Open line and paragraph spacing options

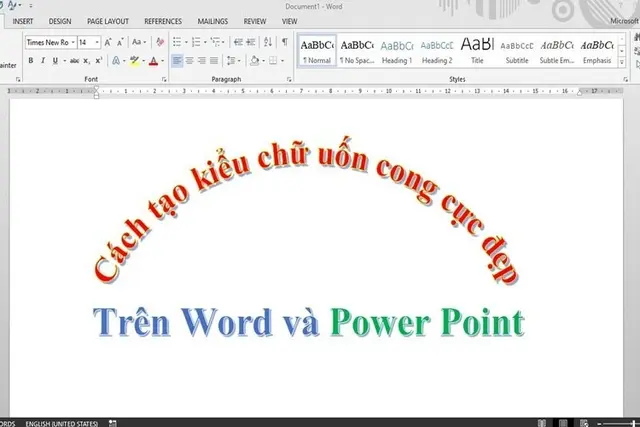click(x=231, y=61)
